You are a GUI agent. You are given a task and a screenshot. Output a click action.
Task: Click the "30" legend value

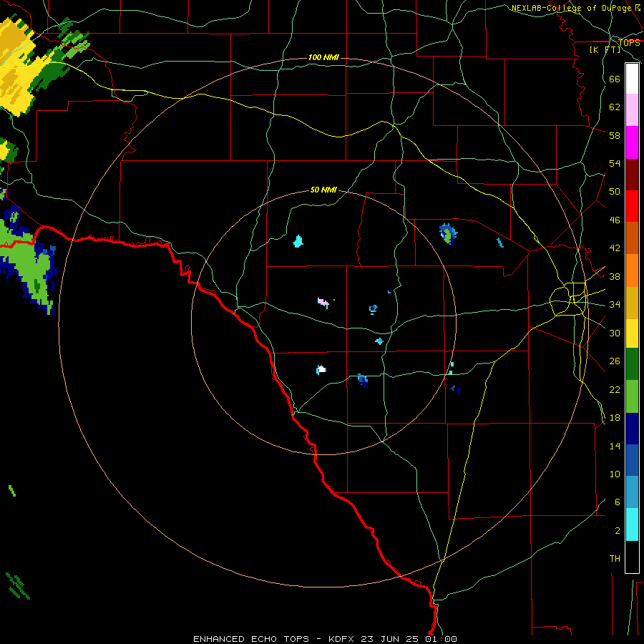pos(615,333)
